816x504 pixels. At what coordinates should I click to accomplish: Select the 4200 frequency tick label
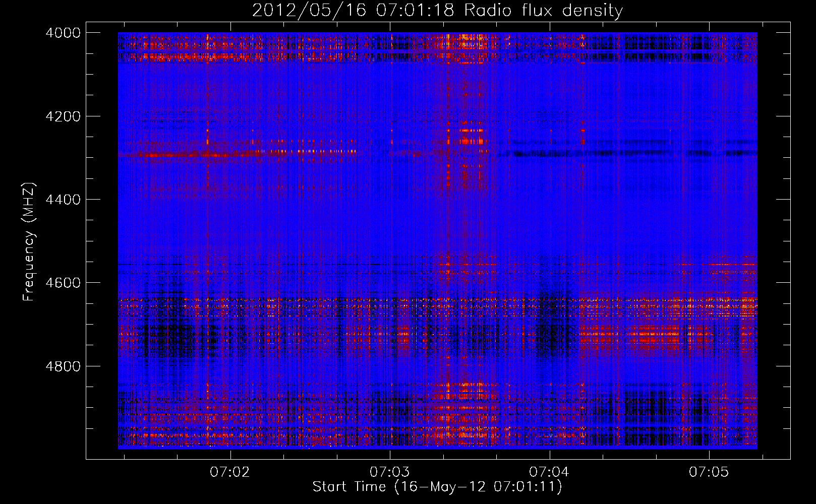[x=63, y=116]
